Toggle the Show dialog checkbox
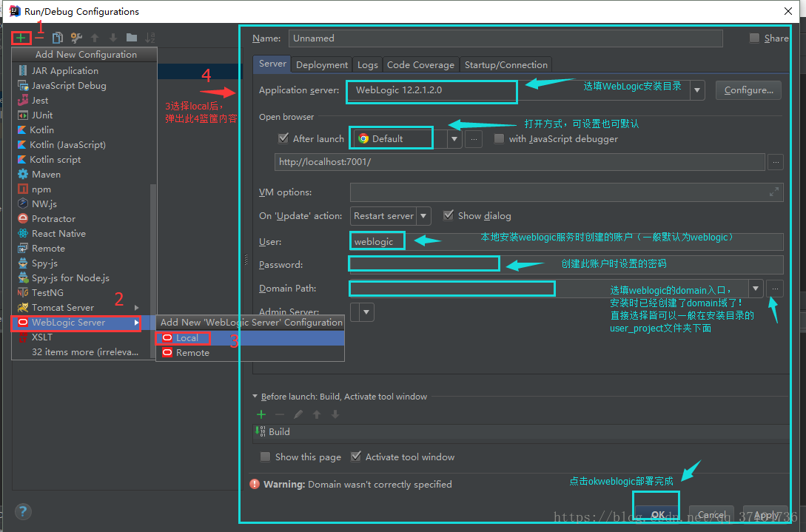This screenshot has width=806, height=532. click(x=449, y=215)
